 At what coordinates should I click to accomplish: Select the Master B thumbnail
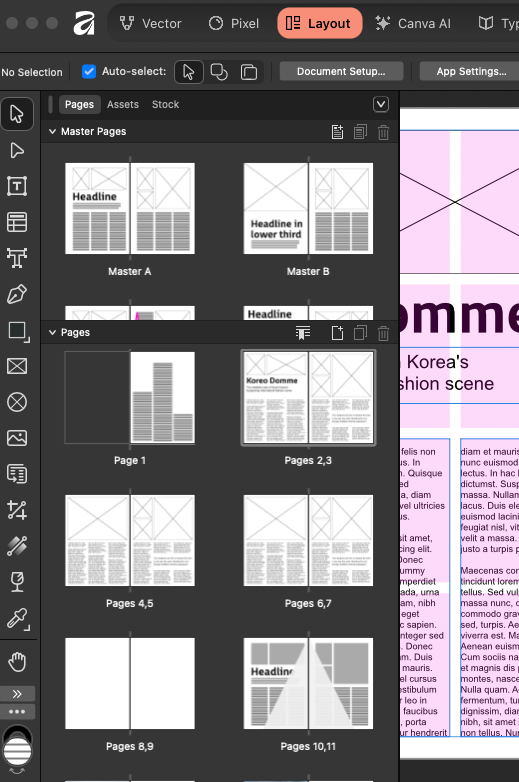pos(308,208)
